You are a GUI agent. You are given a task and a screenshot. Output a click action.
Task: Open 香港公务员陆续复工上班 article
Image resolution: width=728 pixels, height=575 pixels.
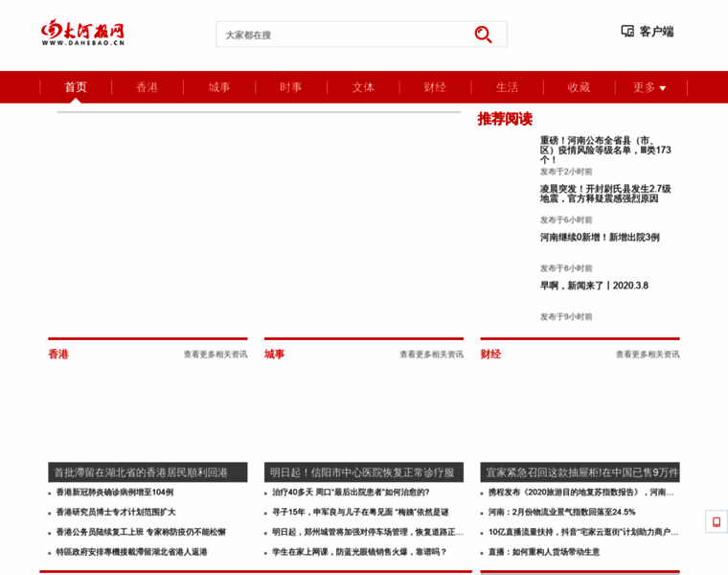point(141,532)
